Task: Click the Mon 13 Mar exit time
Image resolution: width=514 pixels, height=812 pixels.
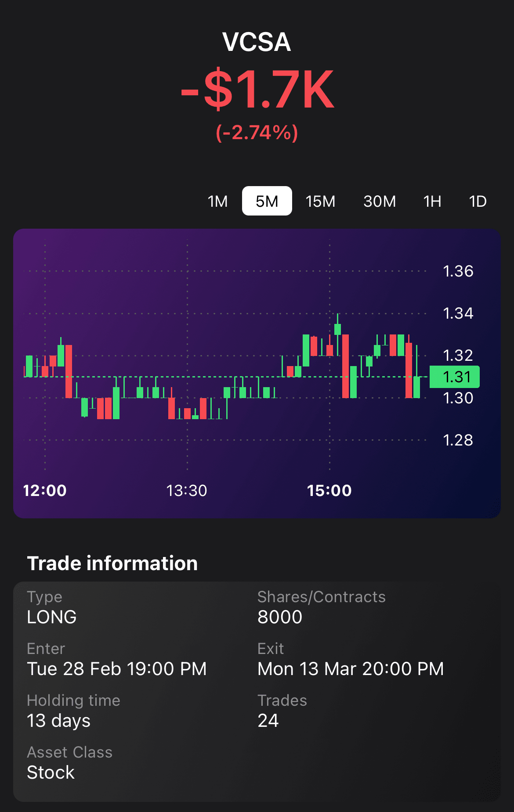Action: [x=351, y=669]
